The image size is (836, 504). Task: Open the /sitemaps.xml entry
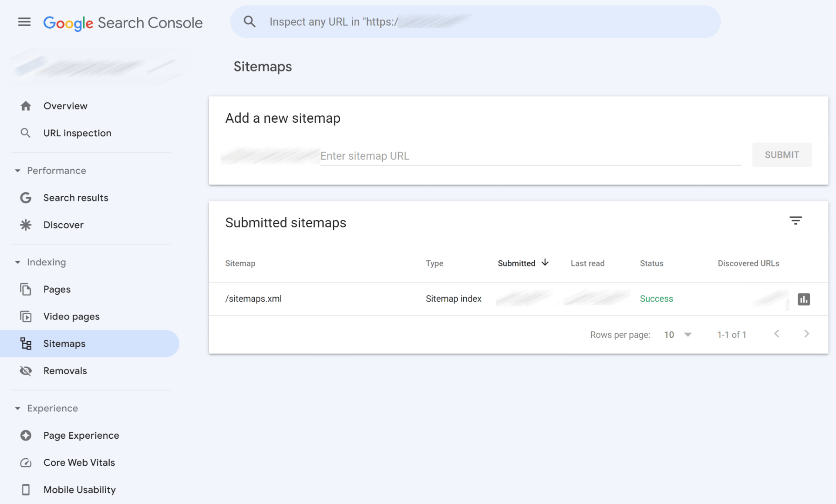click(x=253, y=299)
